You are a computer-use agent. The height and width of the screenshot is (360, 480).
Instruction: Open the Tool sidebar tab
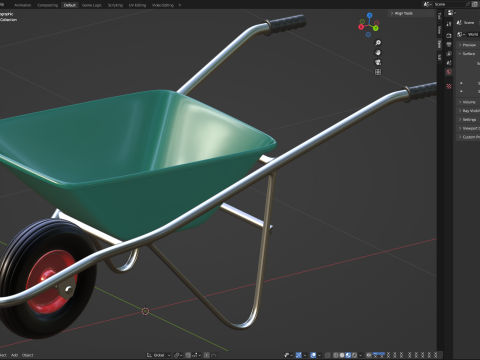[439, 16]
